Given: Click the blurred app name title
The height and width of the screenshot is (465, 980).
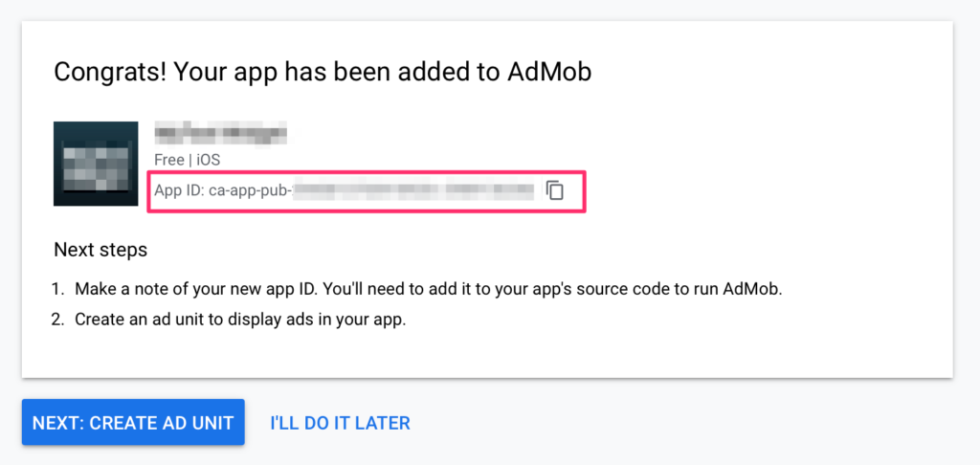Looking at the screenshot, I should [221, 132].
